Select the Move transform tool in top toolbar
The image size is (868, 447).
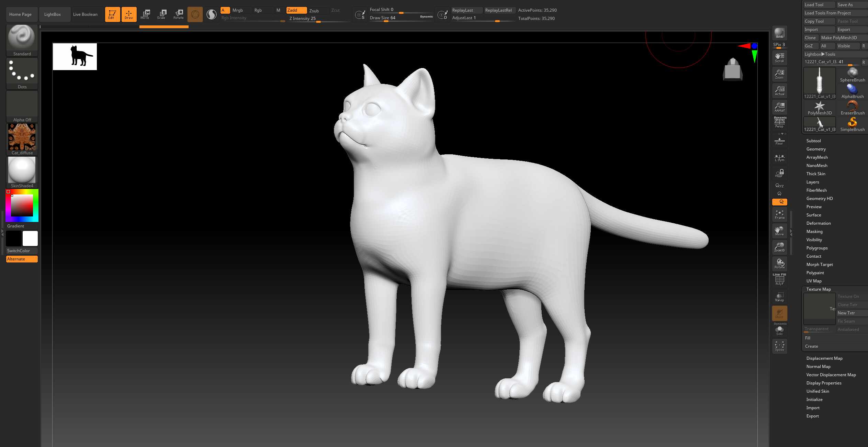pos(145,14)
